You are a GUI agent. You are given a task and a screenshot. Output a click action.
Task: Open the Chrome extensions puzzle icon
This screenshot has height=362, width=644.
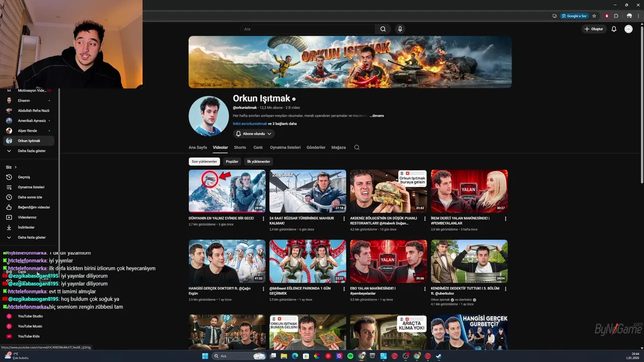pyautogui.click(x=616, y=16)
